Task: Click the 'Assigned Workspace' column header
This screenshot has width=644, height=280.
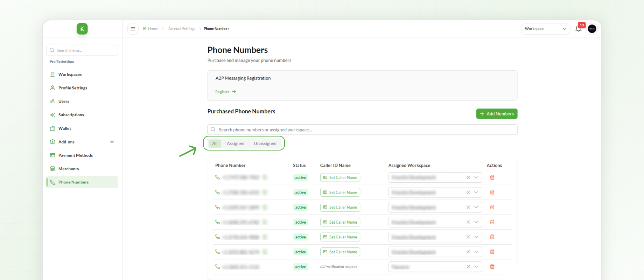Action: click(409, 166)
